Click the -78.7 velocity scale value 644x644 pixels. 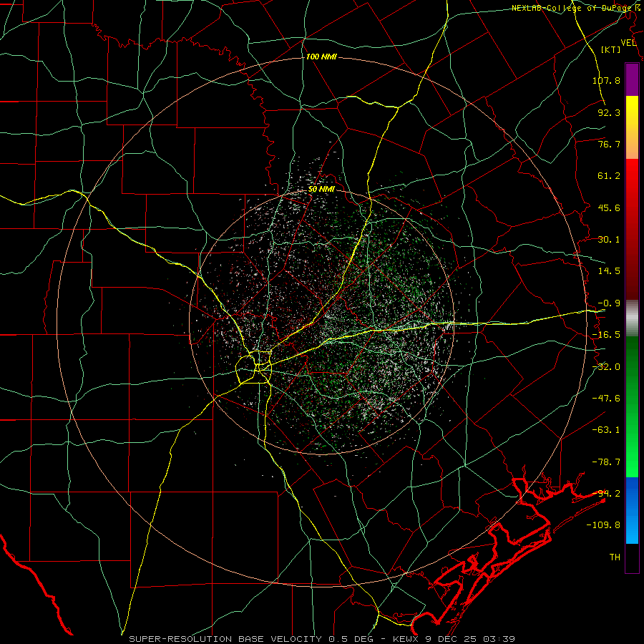point(606,462)
